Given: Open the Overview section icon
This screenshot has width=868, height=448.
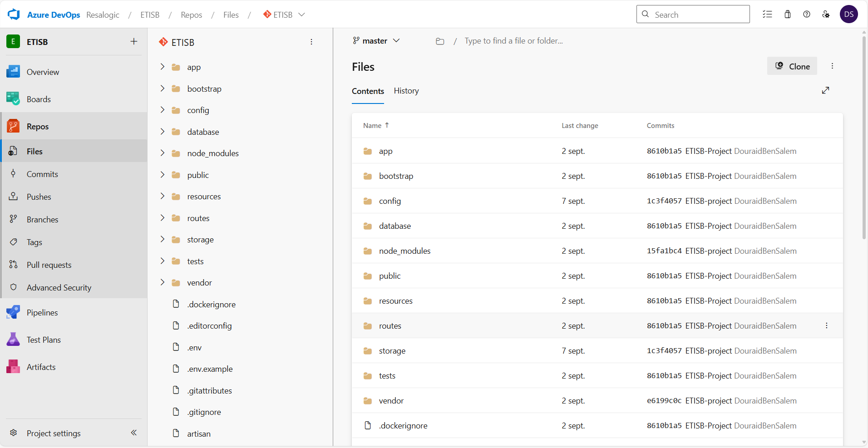Looking at the screenshot, I should (13, 72).
